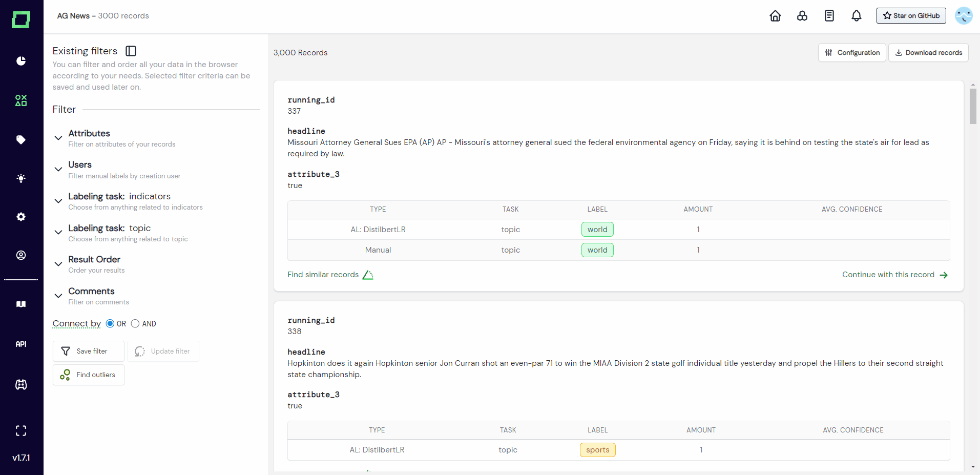The width and height of the screenshot is (980, 475).
Task: Click the AG News project title
Action: click(x=73, y=16)
